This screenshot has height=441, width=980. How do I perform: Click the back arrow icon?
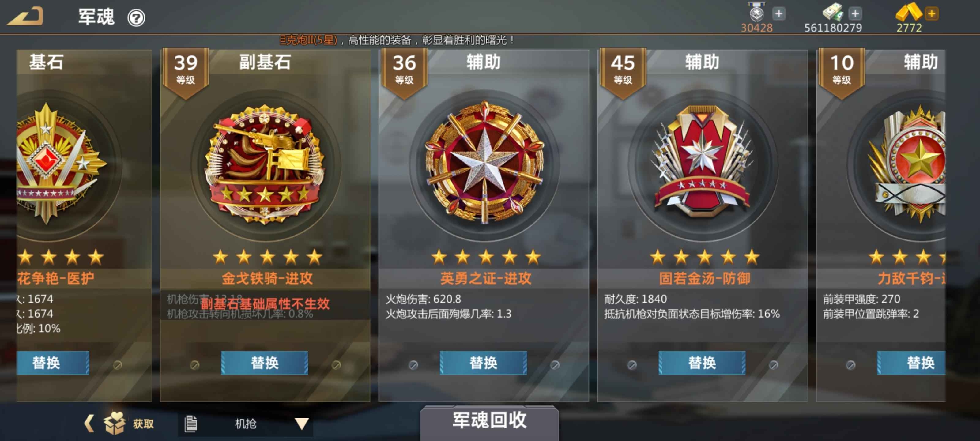(x=25, y=16)
